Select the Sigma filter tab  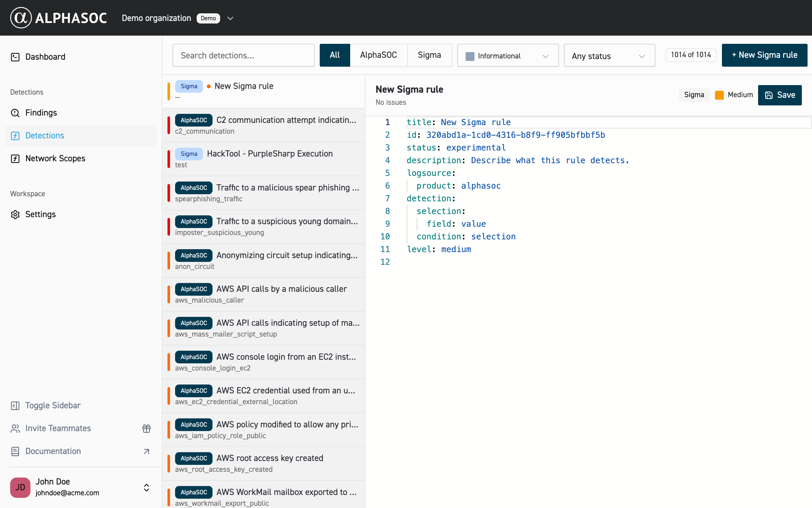(429, 55)
